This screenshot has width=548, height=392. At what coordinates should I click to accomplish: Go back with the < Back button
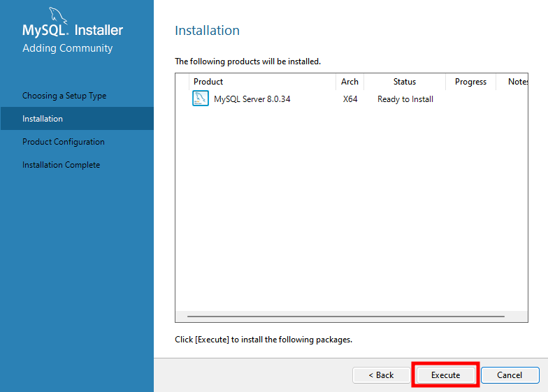point(382,375)
